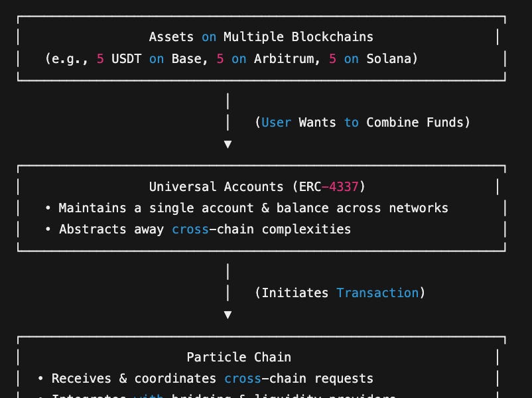Click the word 'Arbitrum' in the example line
The width and height of the screenshot is (532, 398).
284,58
